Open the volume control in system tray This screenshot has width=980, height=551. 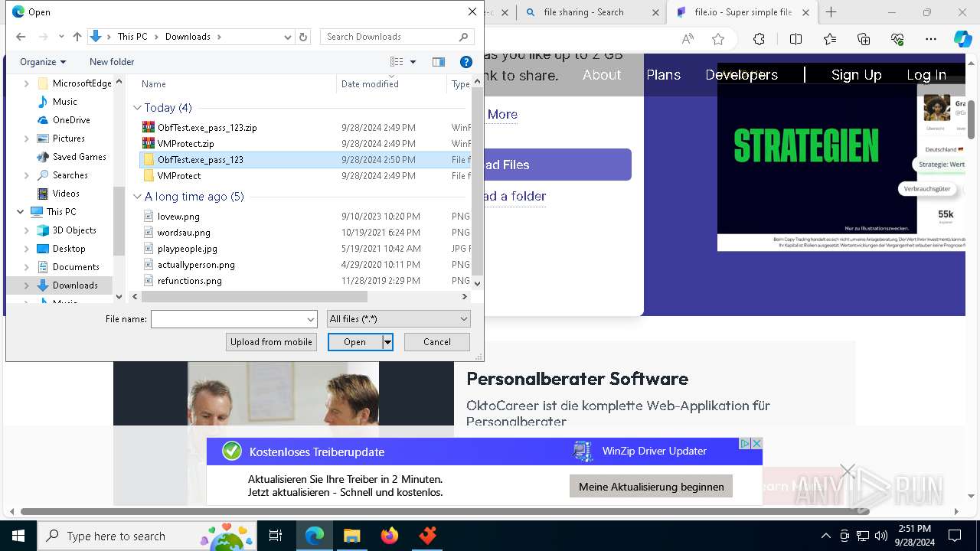tap(881, 536)
